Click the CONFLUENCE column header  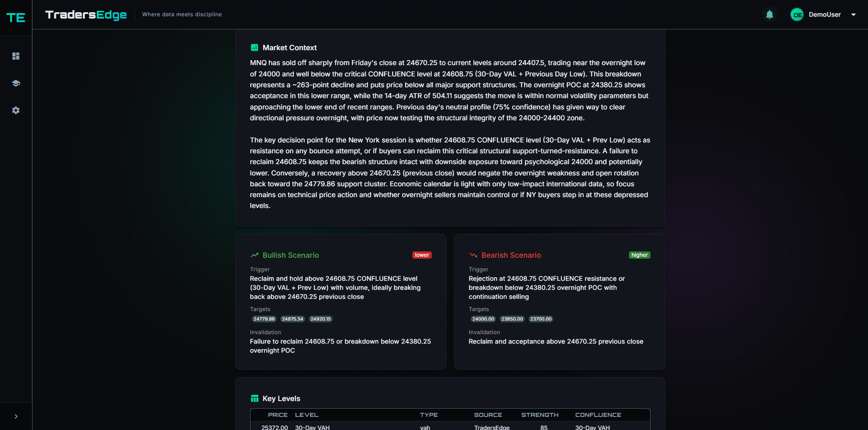pos(598,415)
